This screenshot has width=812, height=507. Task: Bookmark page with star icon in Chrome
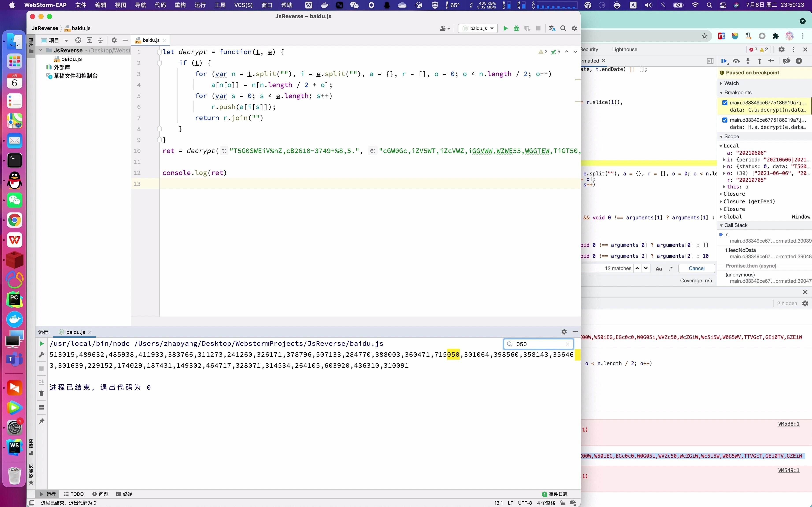705,36
